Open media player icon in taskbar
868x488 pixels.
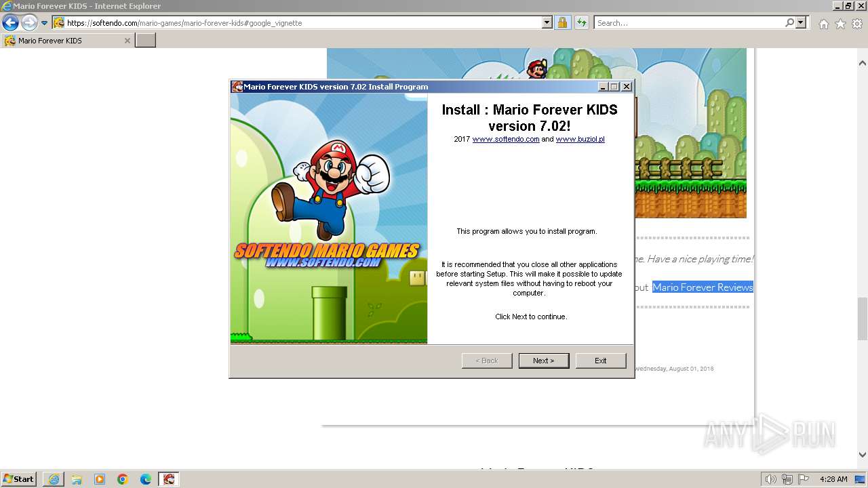tap(100, 479)
